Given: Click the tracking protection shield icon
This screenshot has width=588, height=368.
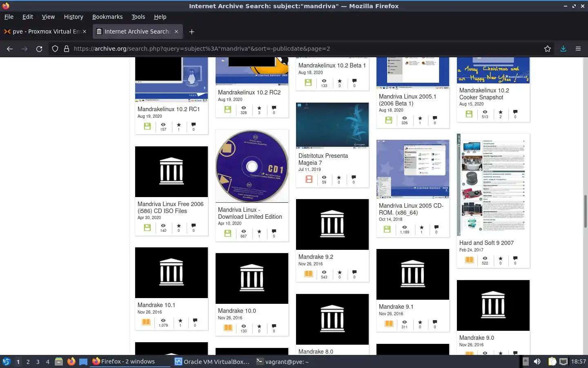Looking at the screenshot, I should click(55, 49).
